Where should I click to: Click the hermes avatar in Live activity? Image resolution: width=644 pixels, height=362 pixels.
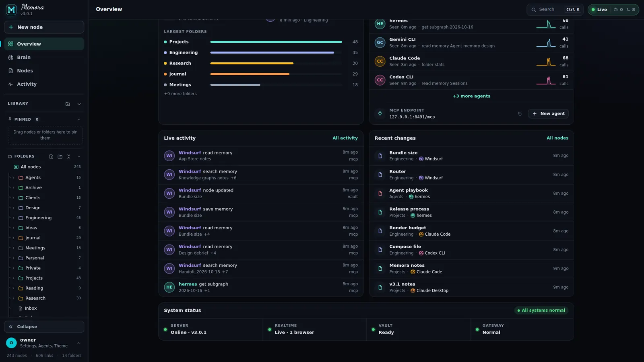click(169, 287)
